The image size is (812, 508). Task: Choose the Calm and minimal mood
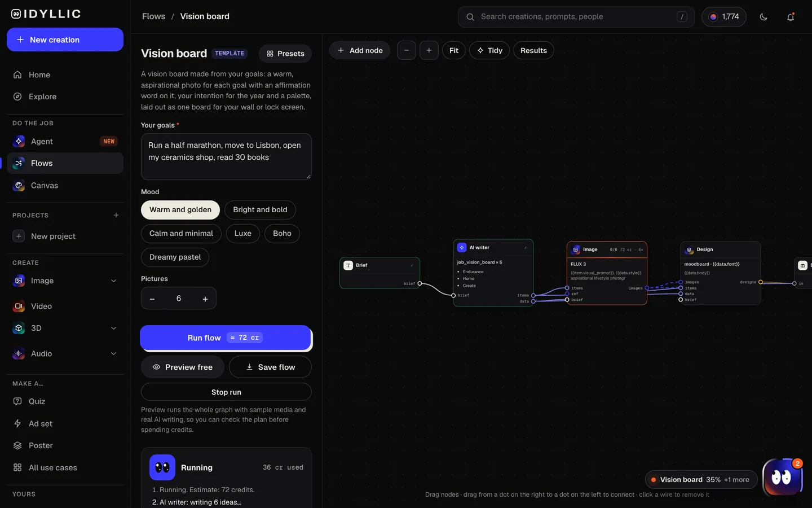click(x=181, y=233)
